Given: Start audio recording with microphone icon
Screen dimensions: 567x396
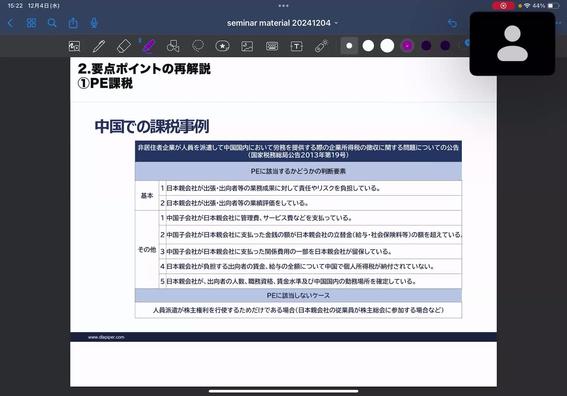Looking at the screenshot, I should [x=94, y=23].
